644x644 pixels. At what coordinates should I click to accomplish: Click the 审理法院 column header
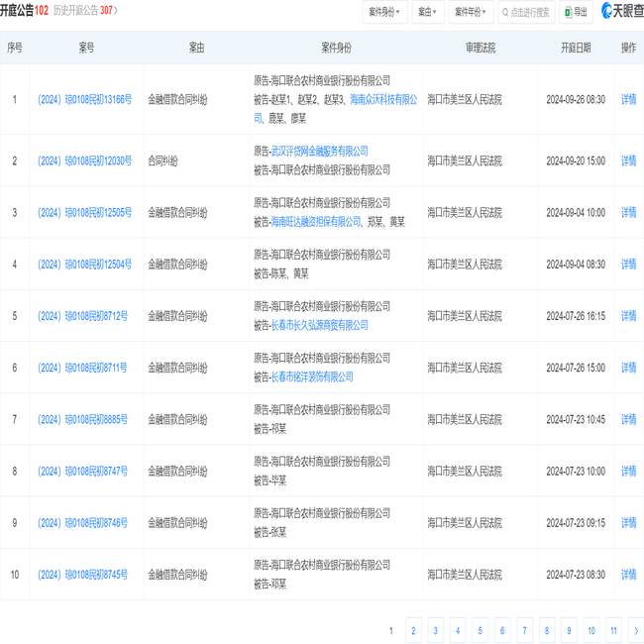pyautogui.click(x=481, y=48)
